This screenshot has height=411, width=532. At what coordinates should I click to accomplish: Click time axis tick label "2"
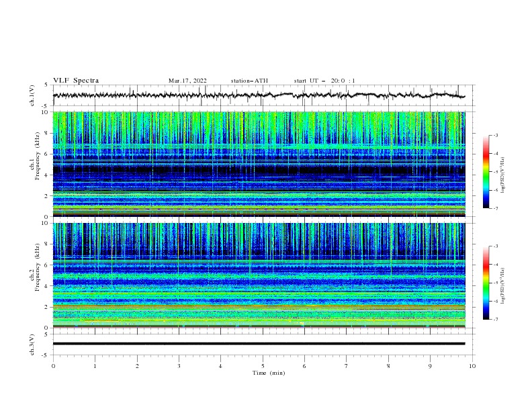[x=137, y=366]
